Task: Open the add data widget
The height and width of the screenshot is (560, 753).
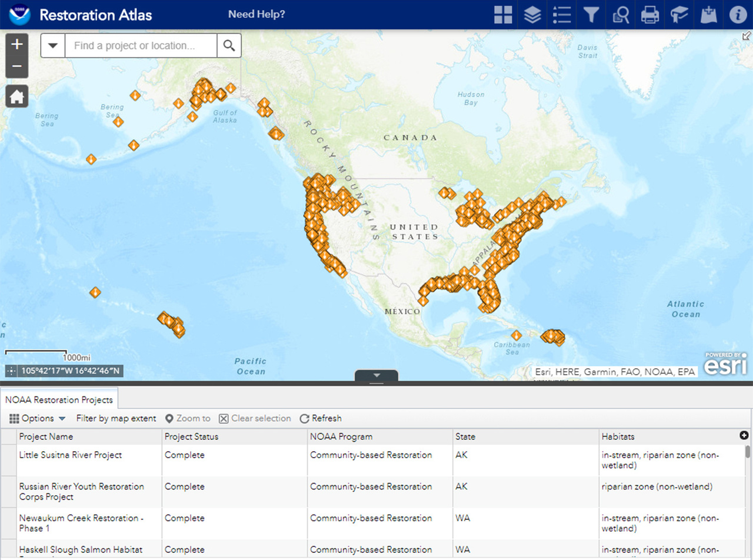Action: 708,15
